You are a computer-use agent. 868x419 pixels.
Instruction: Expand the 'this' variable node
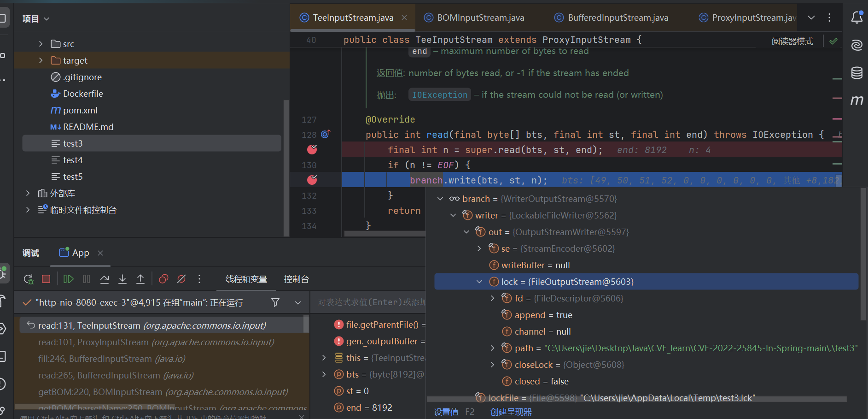point(324,358)
